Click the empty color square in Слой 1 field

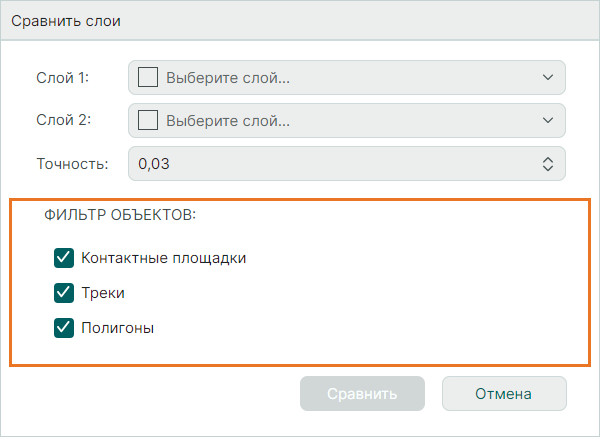coord(148,77)
